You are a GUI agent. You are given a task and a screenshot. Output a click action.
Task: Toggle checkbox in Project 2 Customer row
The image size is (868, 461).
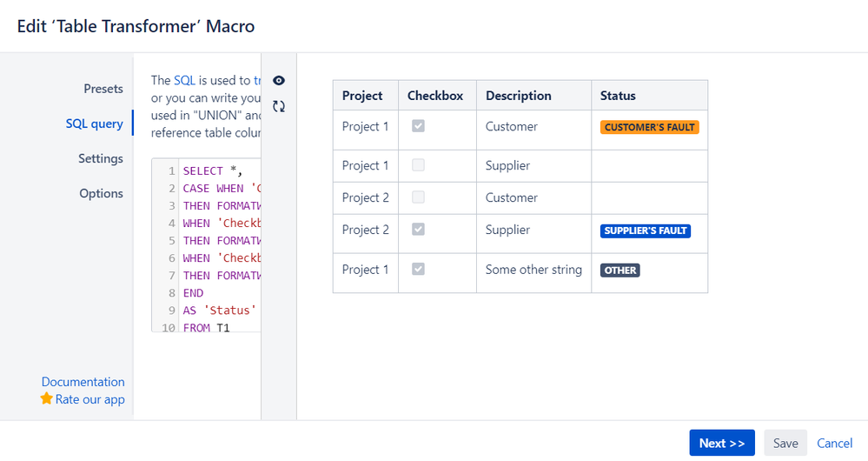tap(418, 197)
